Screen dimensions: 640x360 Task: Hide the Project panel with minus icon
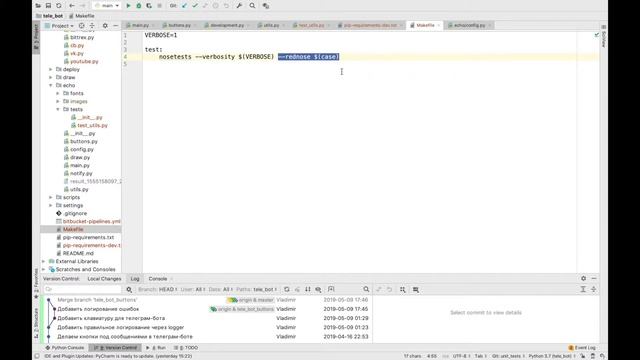(116, 26)
